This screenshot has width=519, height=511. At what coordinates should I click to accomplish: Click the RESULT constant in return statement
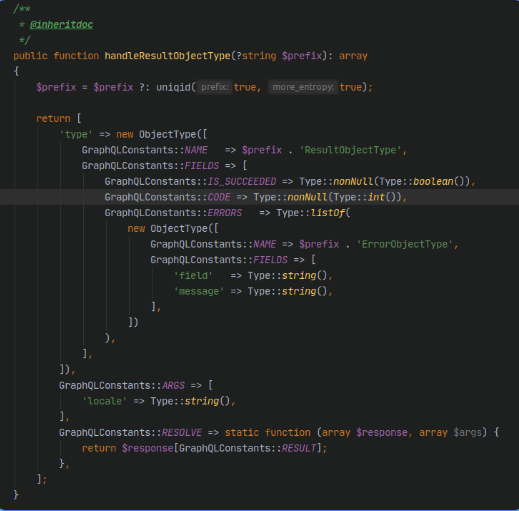(299, 448)
